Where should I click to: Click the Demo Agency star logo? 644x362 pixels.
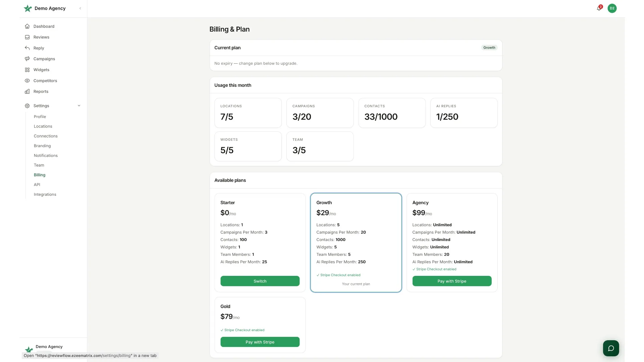pyautogui.click(x=28, y=8)
